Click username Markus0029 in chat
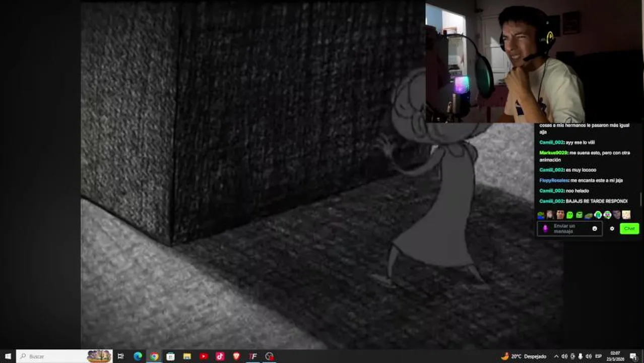This screenshot has width=644, height=363. pos(553,153)
